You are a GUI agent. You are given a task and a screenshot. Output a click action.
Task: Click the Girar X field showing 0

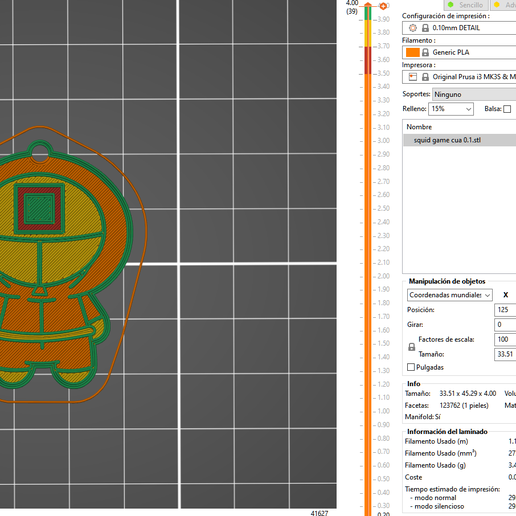pyautogui.click(x=505, y=325)
